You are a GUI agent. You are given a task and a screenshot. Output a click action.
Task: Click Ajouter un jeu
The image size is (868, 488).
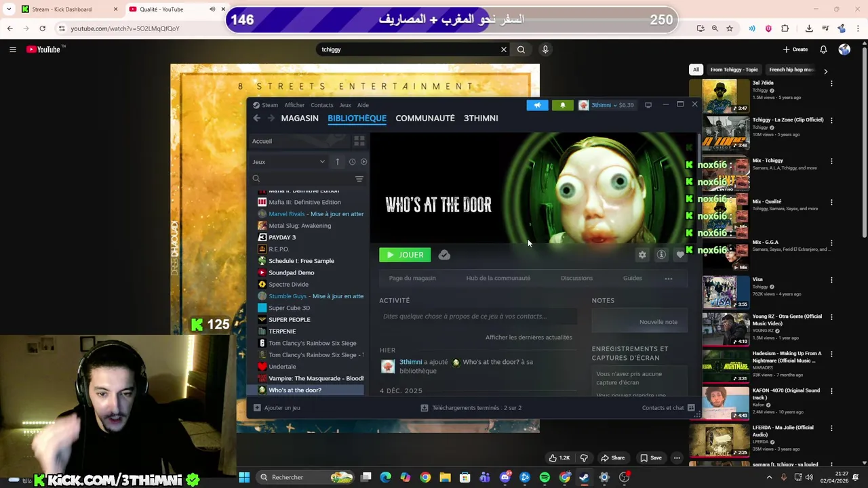pyautogui.click(x=277, y=408)
